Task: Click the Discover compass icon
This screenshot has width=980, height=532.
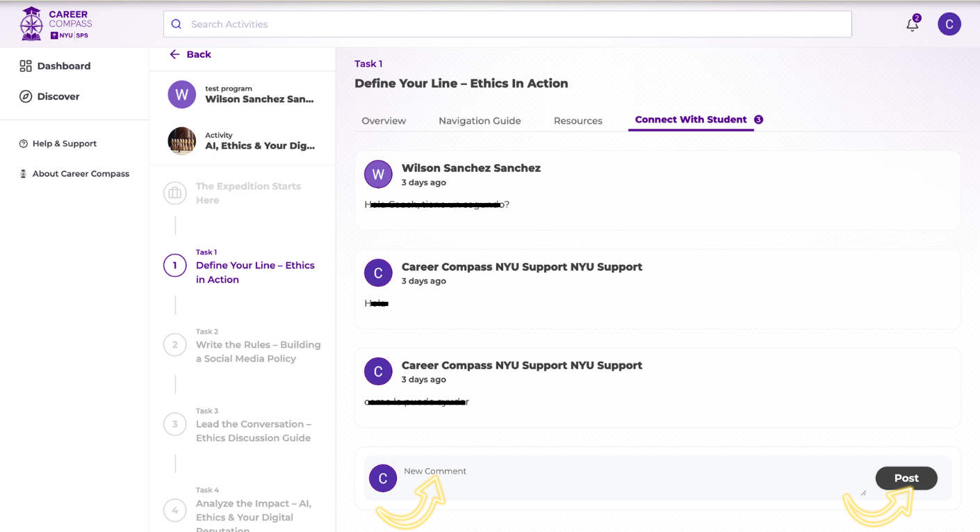Action: [26, 97]
